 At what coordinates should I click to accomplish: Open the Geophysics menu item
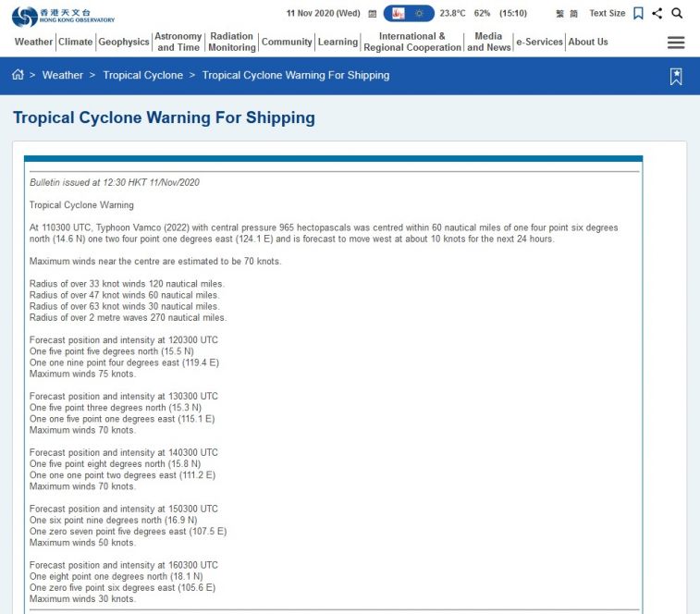124,42
